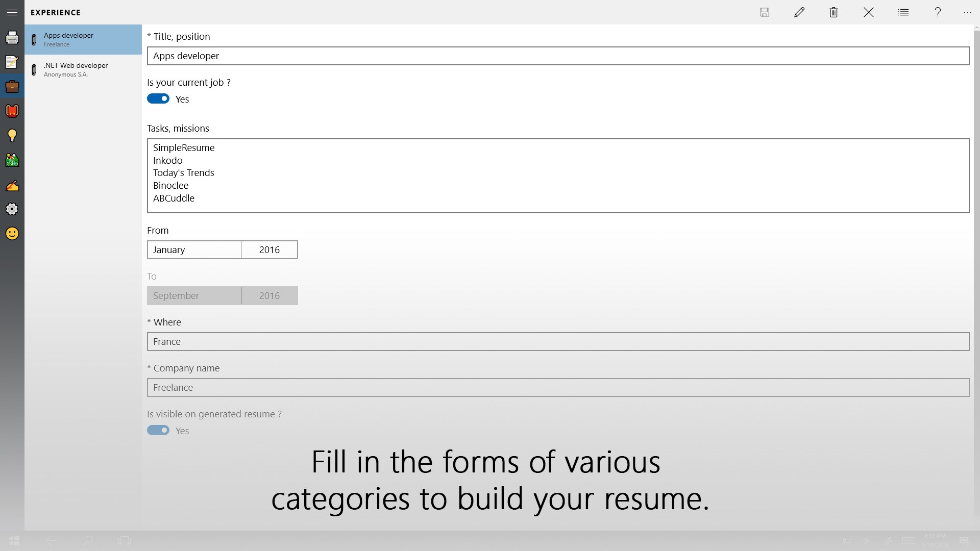The width and height of the screenshot is (980, 551).
Task: Click the printer icon in sidebar
Action: pyautogui.click(x=12, y=37)
